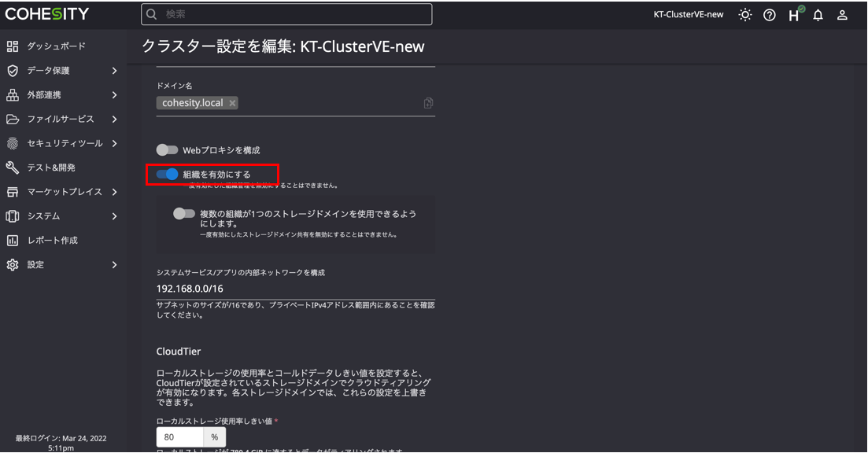The width and height of the screenshot is (868, 453).
Task: Expand データ保護 menu chevron
Action: pyautogui.click(x=115, y=70)
